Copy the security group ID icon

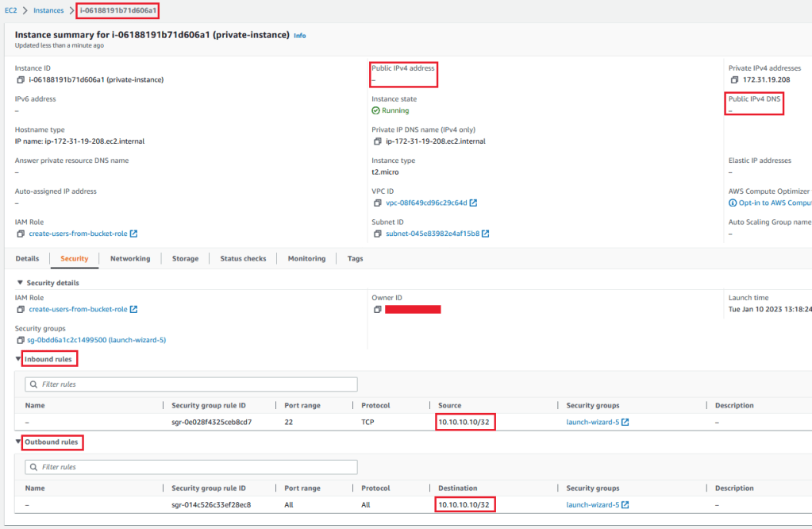pyautogui.click(x=20, y=340)
